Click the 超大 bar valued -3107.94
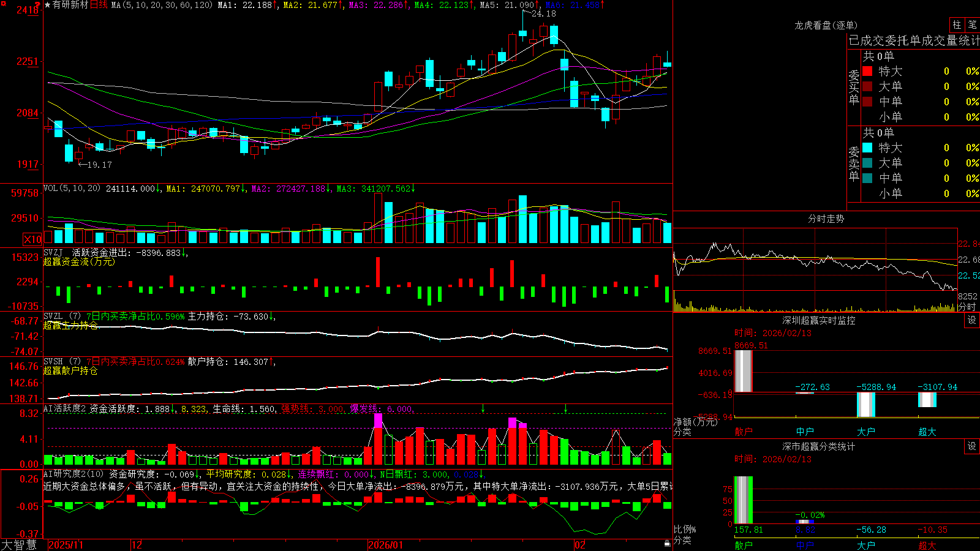 click(927, 400)
